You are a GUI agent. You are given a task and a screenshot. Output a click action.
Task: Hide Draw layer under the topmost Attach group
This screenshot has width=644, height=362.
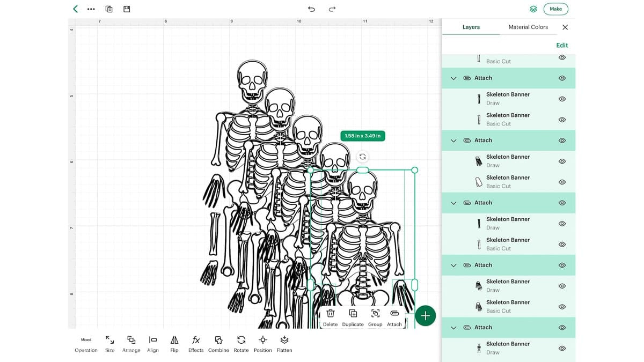[562, 99]
